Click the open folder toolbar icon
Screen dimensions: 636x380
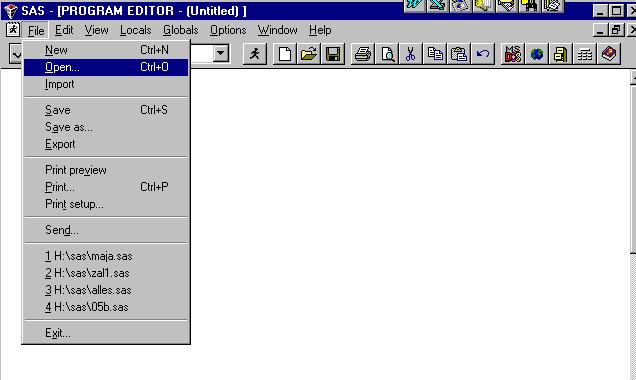(x=309, y=54)
